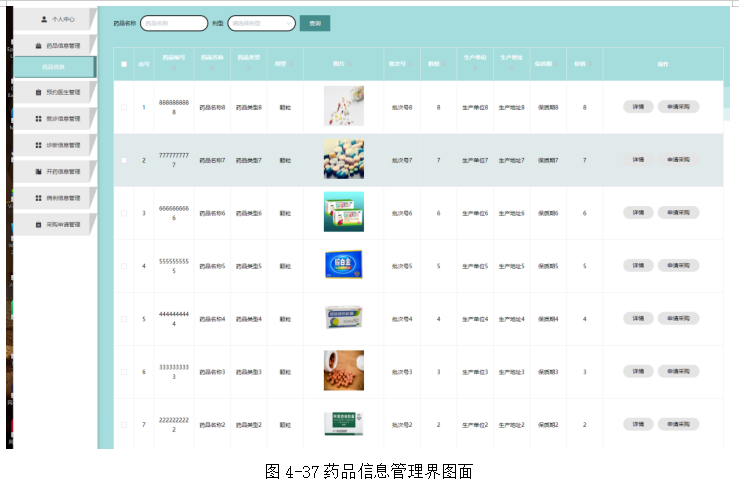Click sort arrows next to 剂型 header

coord(290,64)
